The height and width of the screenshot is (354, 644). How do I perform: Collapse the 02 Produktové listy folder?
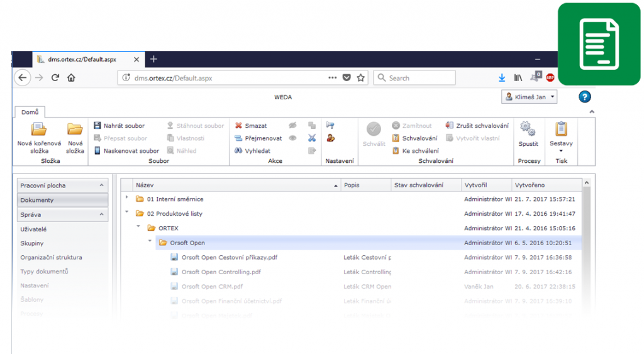click(x=127, y=213)
